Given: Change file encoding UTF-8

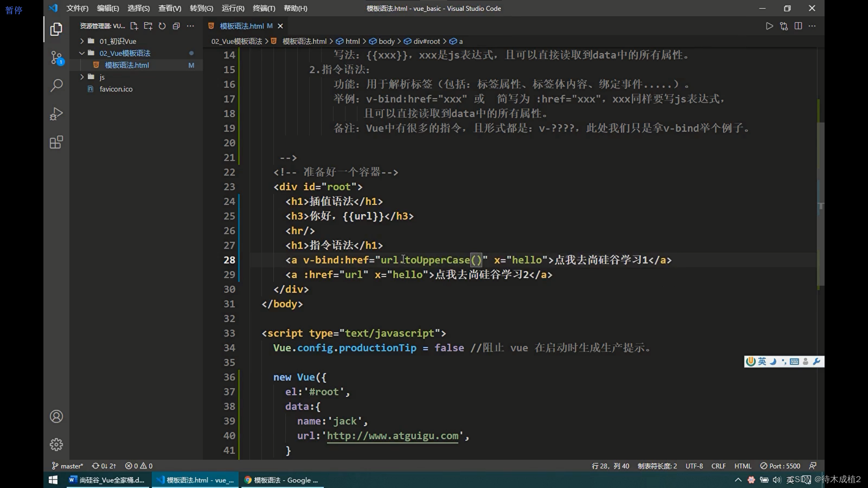Looking at the screenshot, I should (x=694, y=466).
